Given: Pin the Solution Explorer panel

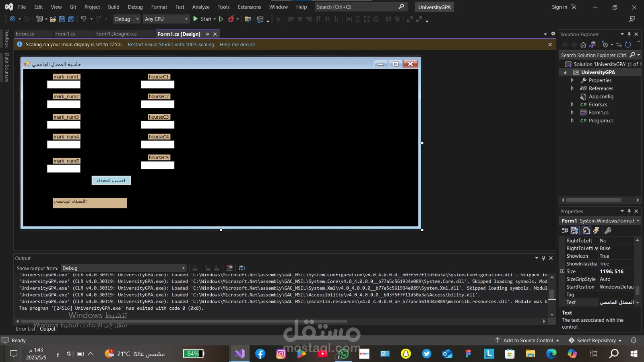Looking at the screenshot, I should pyautogui.click(x=629, y=34).
